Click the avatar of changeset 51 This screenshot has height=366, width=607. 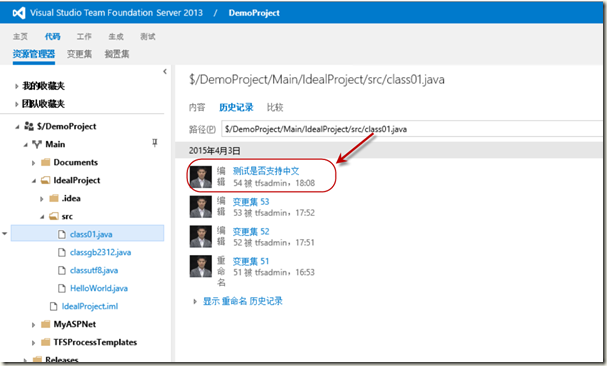tap(201, 266)
